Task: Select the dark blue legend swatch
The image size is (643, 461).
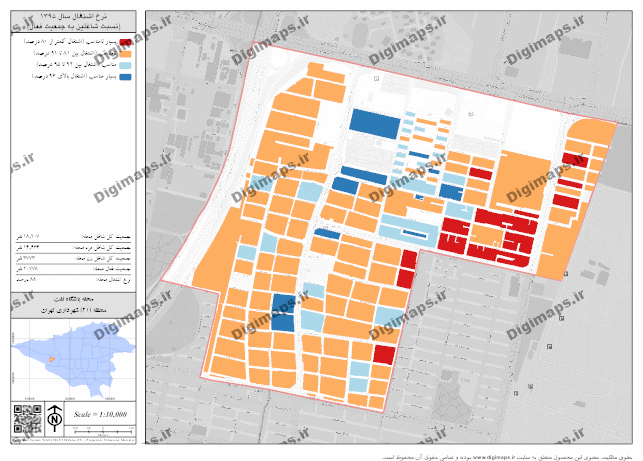Action: click(126, 74)
